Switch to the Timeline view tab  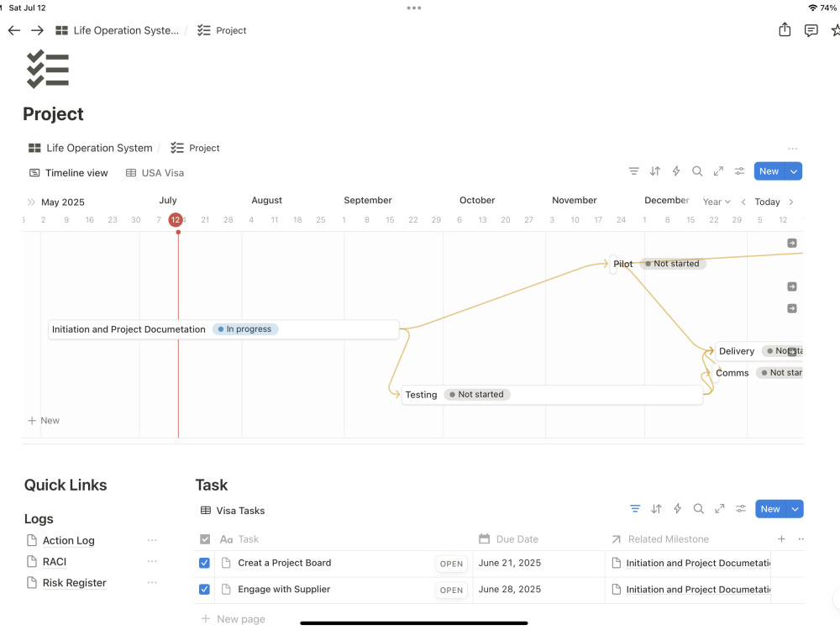click(69, 173)
